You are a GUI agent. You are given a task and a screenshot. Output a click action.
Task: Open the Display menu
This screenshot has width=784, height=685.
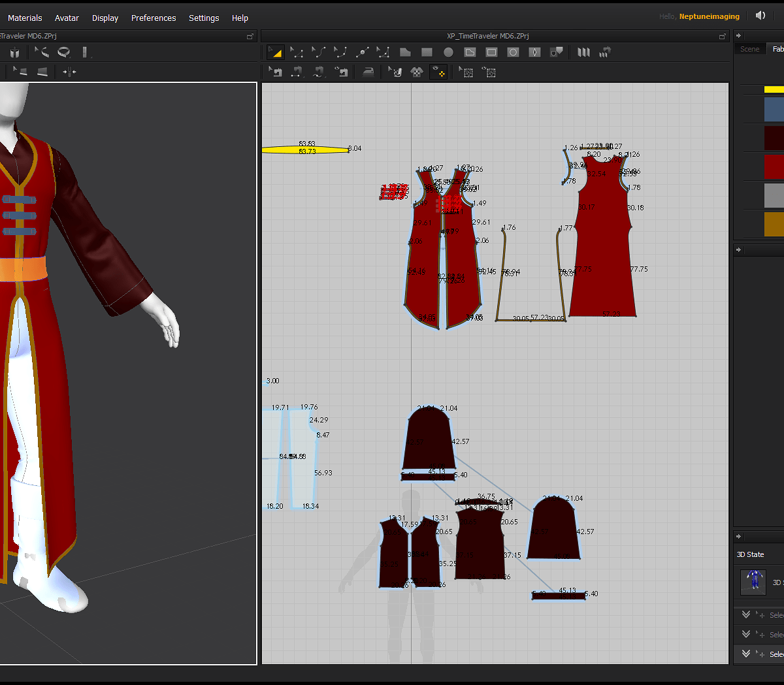[105, 18]
